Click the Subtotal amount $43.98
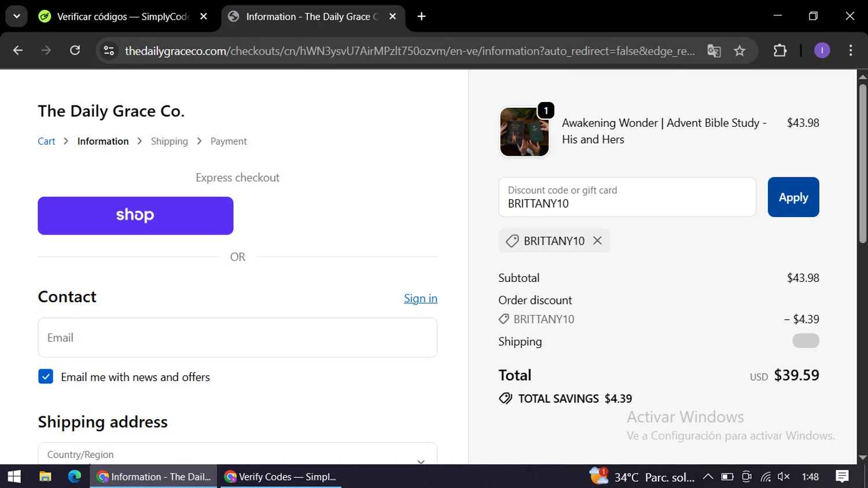 coord(803,278)
